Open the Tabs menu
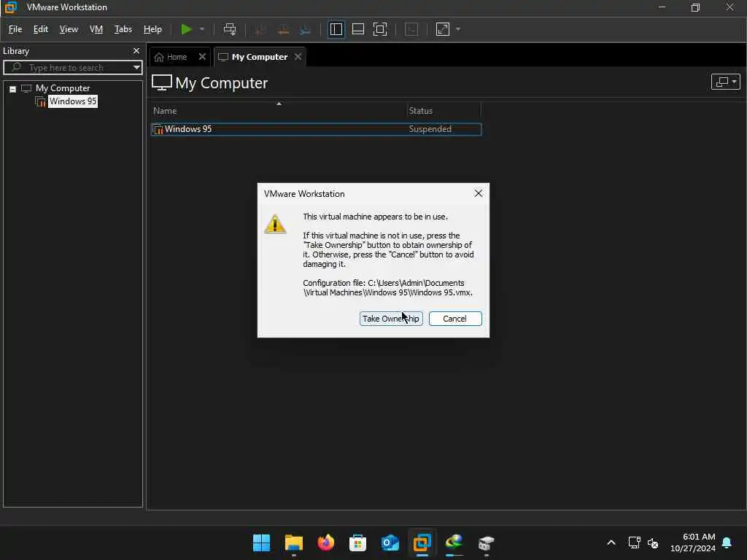The height and width of the screenshot is (560, 747). (x=123, y=29)
